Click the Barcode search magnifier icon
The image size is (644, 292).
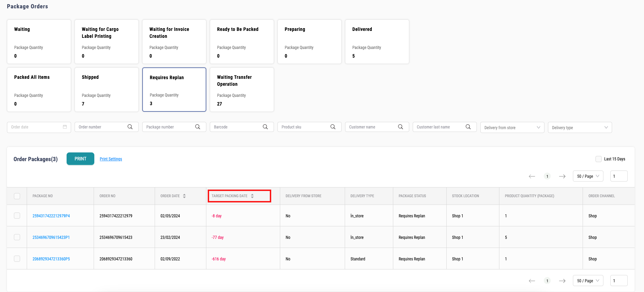[265, 127]
